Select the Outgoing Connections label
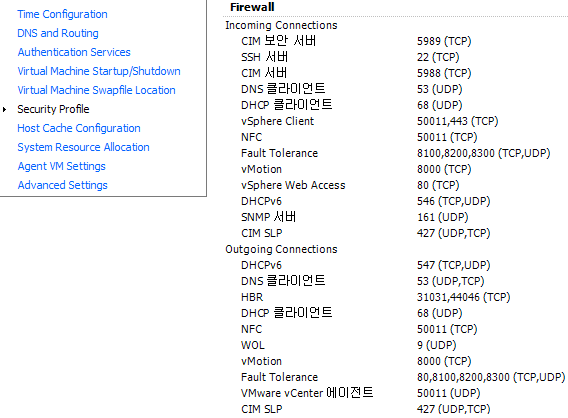The width and height of the screenshot is (568, 418). 281,249
